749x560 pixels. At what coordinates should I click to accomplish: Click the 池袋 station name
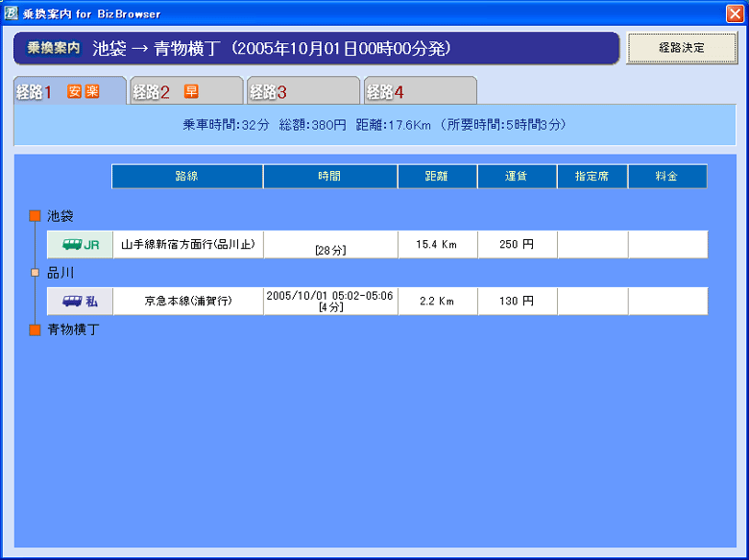pos(60,216)
